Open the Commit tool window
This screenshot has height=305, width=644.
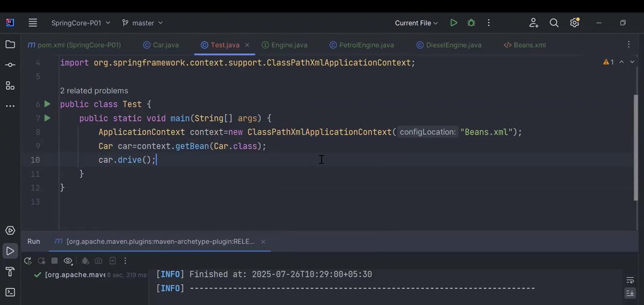[x=10, y=64]
